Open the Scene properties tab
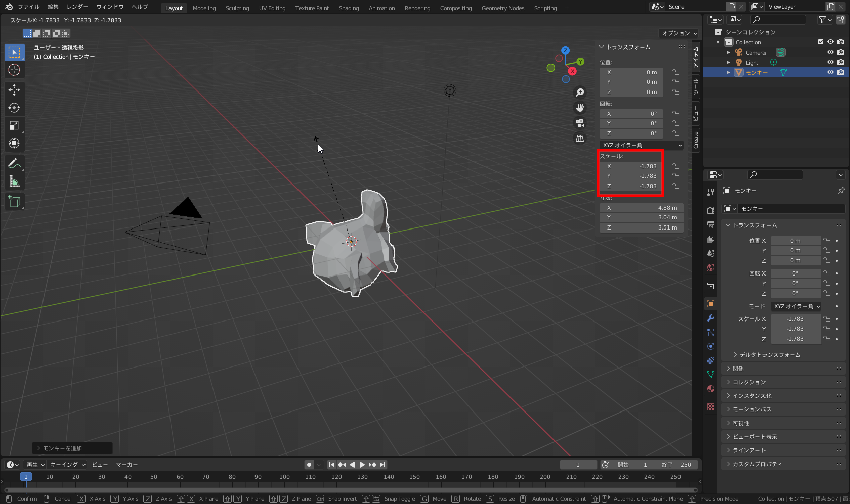850x504 pixels. 711,253
